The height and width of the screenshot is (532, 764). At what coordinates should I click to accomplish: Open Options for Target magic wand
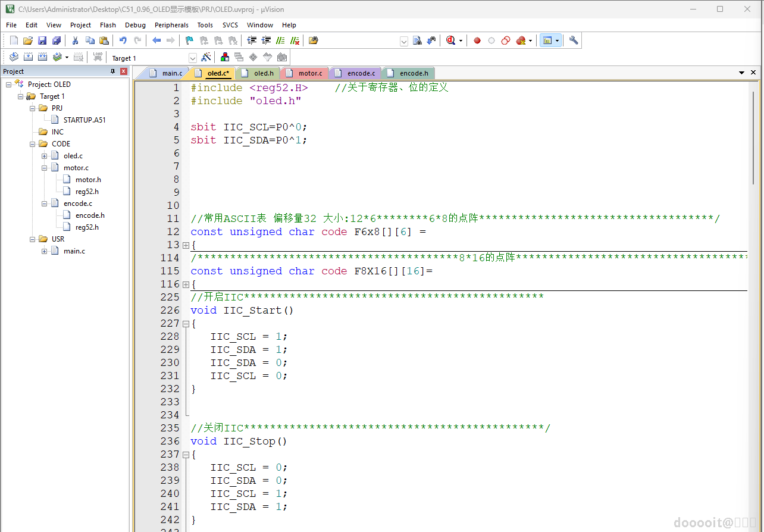206,57
